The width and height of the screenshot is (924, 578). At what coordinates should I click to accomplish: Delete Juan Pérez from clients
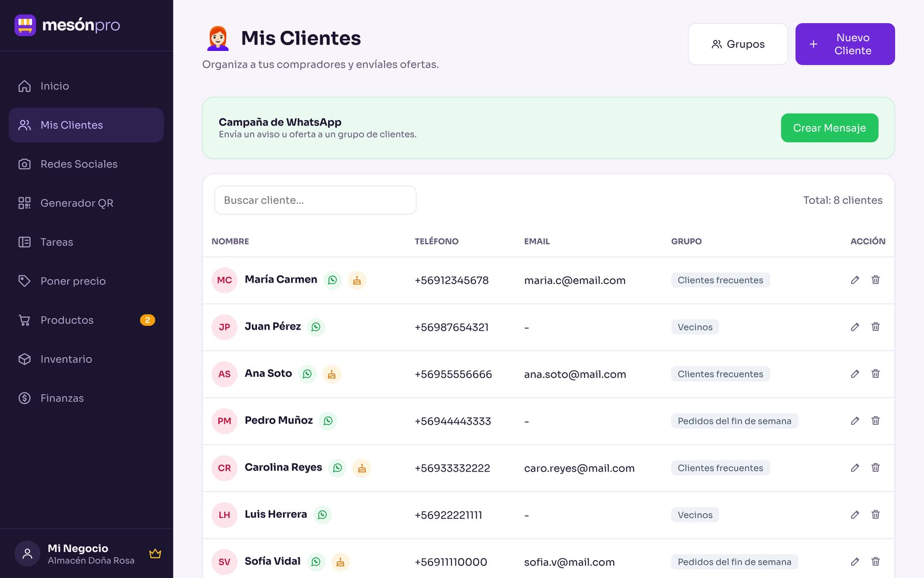point(875,327)
